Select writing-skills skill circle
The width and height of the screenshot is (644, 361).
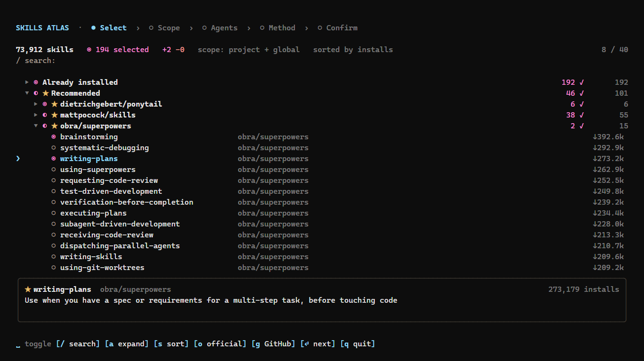point(53,257)
